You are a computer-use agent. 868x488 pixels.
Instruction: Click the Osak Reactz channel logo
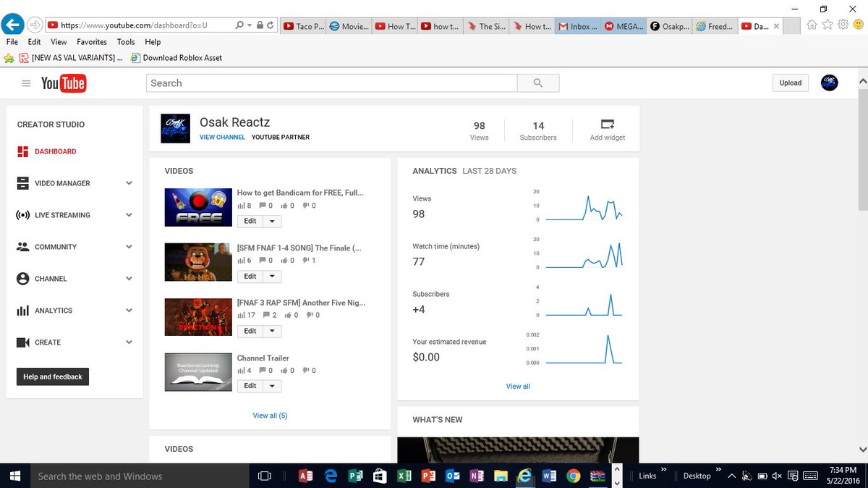point(174,129)
